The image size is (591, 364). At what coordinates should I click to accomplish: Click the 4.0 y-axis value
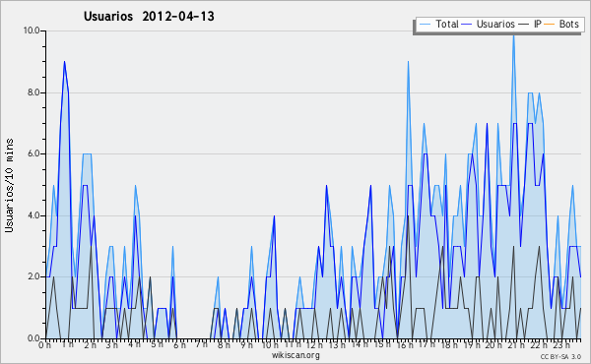[33, 215]
